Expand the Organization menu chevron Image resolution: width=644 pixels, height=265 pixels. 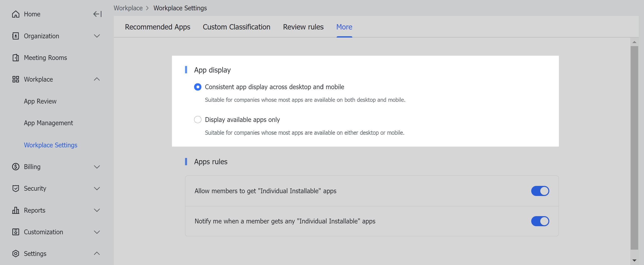[x=97, y=36]
